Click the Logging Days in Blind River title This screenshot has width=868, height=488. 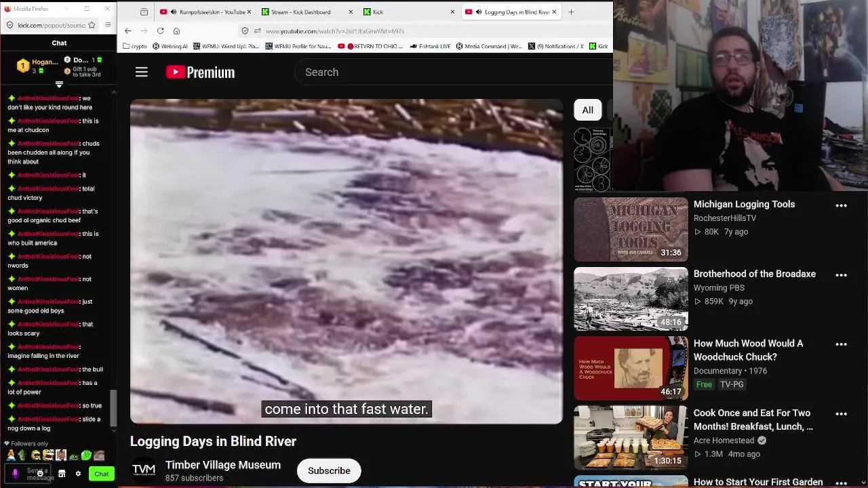[213, 441]
